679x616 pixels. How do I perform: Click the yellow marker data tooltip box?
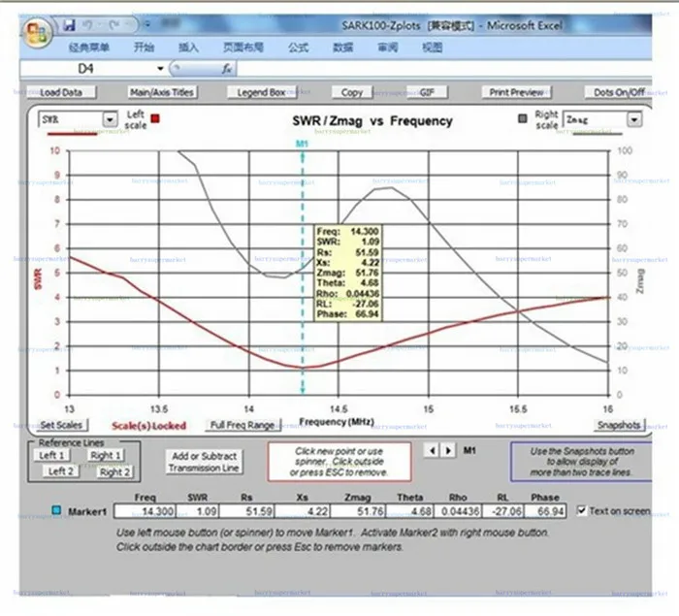348,273
